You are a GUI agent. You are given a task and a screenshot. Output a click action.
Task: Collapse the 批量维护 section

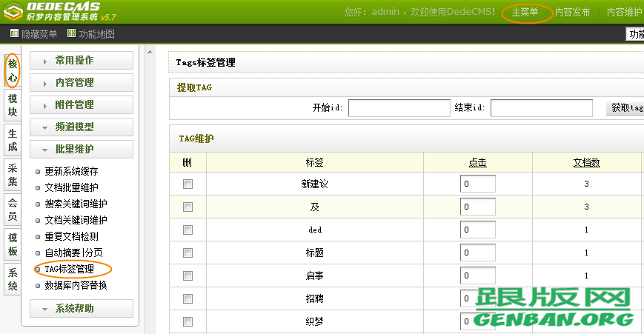(x=82, y=149)
